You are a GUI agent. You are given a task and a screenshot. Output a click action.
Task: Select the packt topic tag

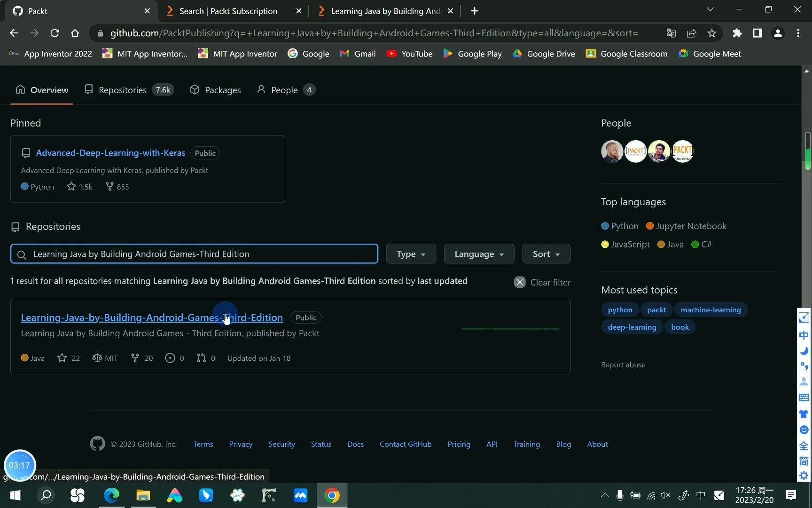pyautogui.click(x=656, y=310)
